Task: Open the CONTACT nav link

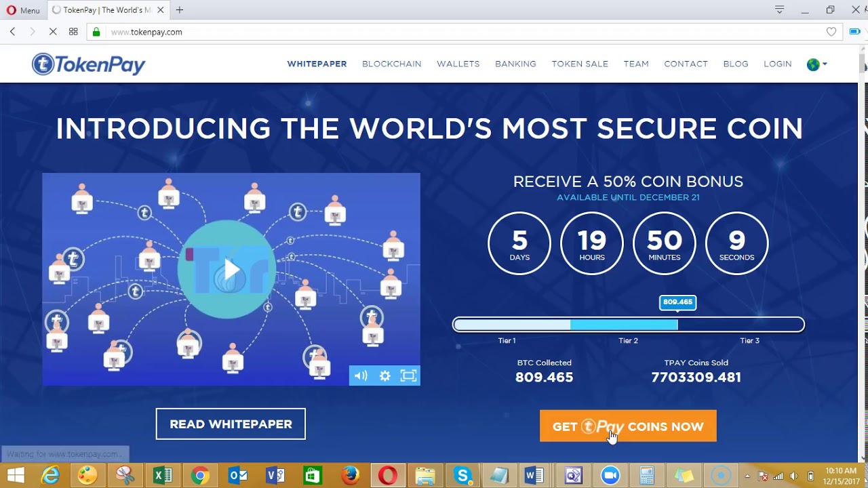Action: 686,64
